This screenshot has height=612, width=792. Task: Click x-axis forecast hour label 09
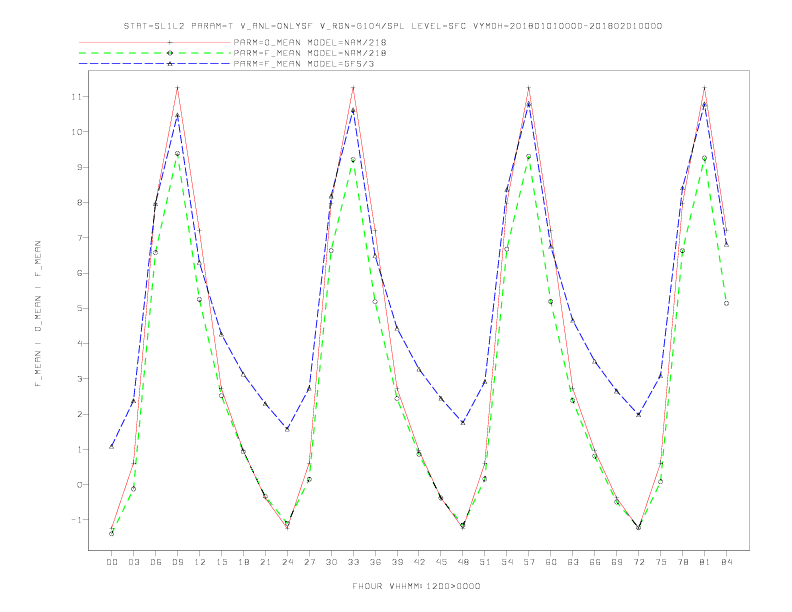[177, 562]
